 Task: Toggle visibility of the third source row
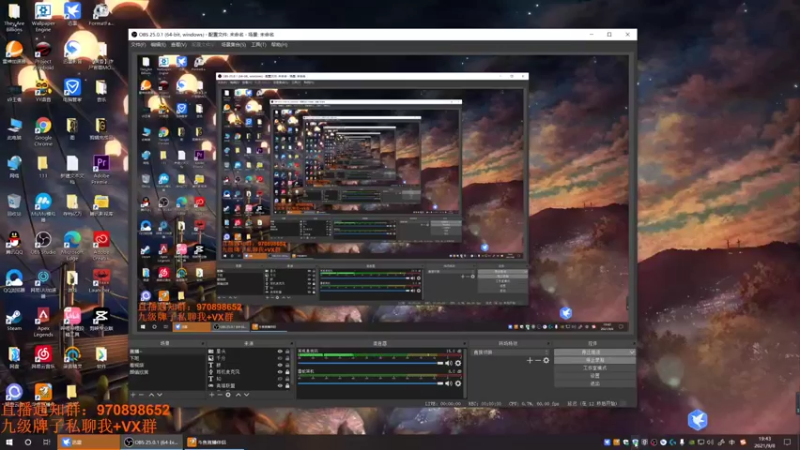tap(280, 365)
